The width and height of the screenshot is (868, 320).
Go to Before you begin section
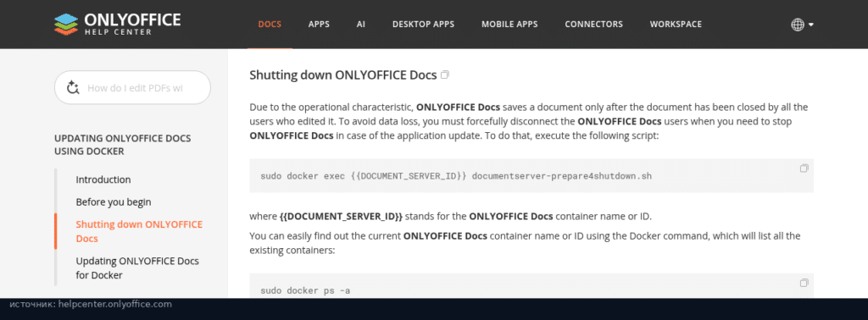[114, 202]
